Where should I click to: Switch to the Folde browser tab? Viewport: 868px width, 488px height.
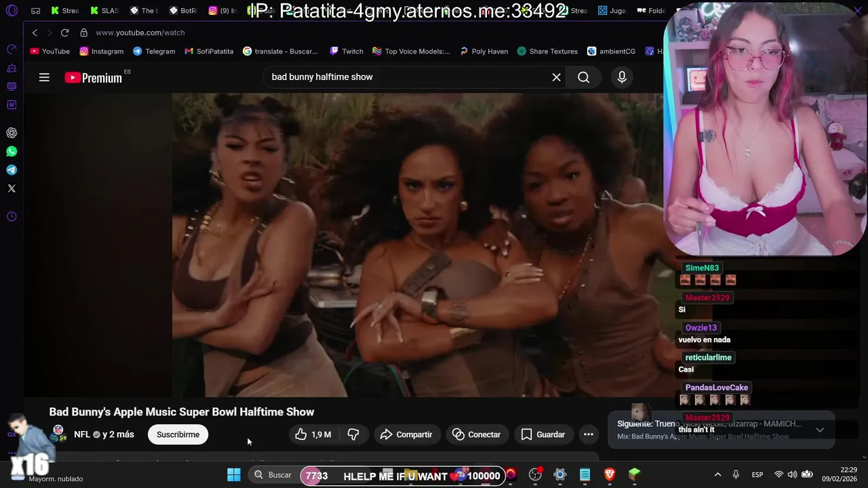[x=651, y=11]
